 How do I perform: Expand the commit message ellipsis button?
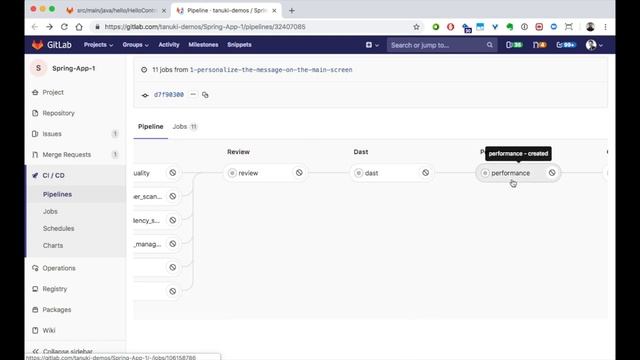click(193, 95)
